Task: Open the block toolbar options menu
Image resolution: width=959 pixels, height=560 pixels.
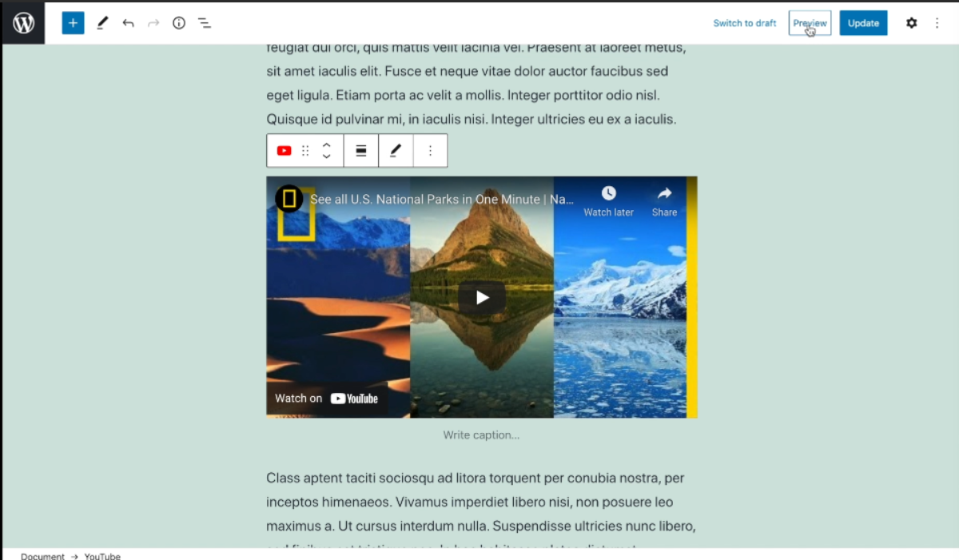Action: click(430, 150)
